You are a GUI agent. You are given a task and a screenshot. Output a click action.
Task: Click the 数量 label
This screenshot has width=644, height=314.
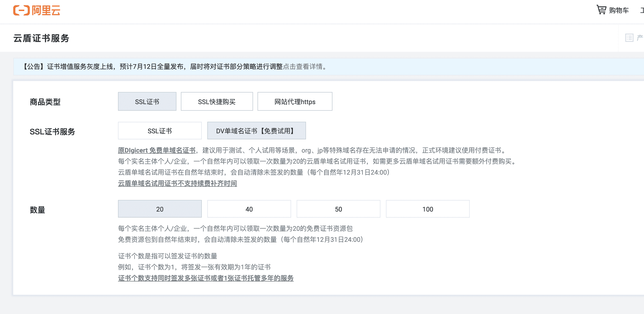tap(37, 210)
